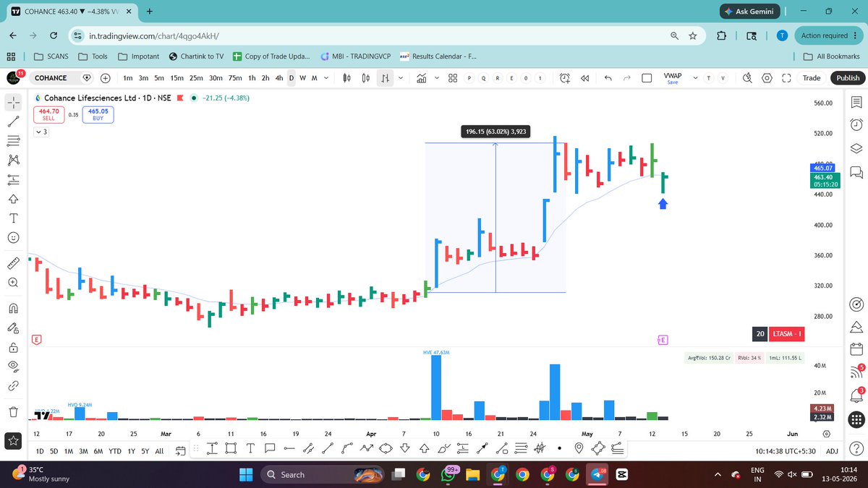Hide all drawings with the eye icon
This screenshot has height=488, width=868.
click(x=13, y=367)
